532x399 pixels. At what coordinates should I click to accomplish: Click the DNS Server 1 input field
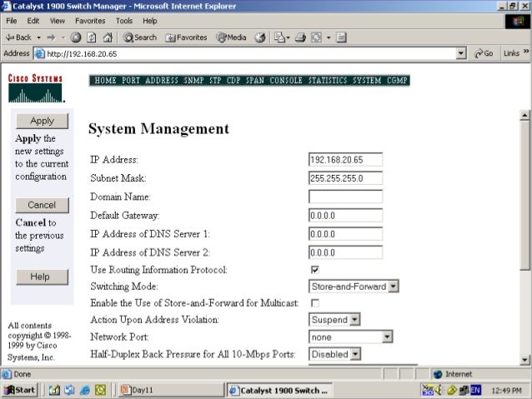click(345, 234)
